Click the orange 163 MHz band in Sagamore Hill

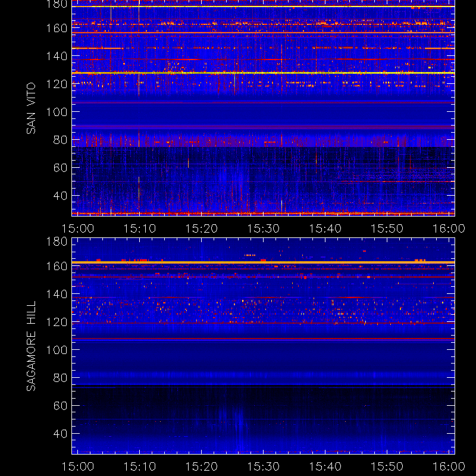tap(263, 262)
